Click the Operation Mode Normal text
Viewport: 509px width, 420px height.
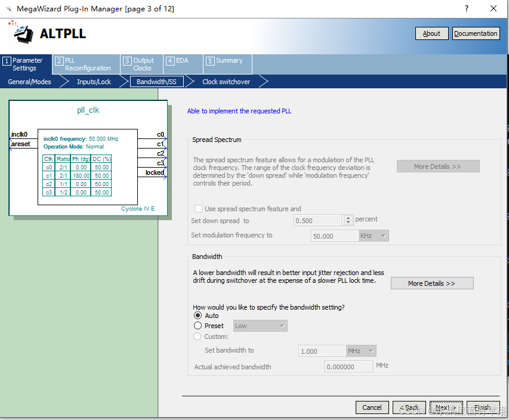pyautogui.click(x=73, y=147)
